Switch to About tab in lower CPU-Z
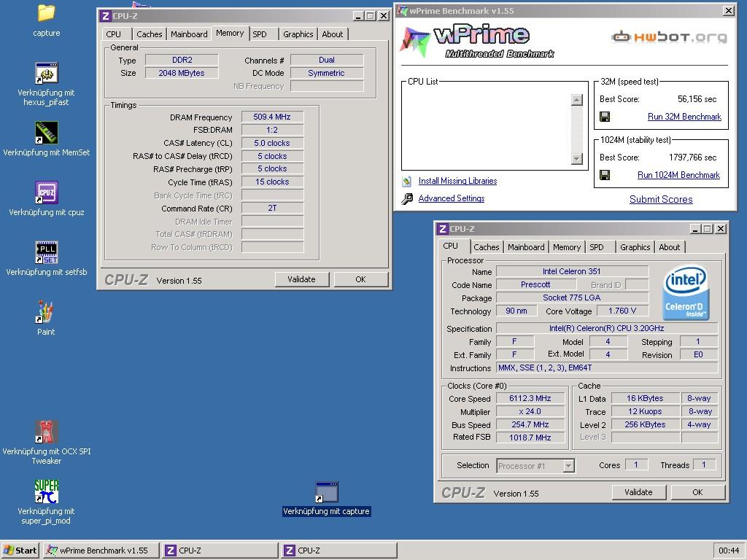The width and height of the screenshot is (747, 560). 670,247
